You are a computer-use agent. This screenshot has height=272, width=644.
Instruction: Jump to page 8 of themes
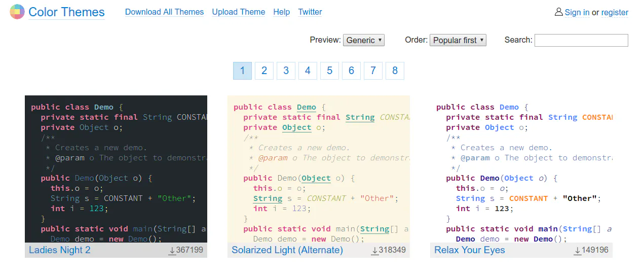(x=395, y=71)
